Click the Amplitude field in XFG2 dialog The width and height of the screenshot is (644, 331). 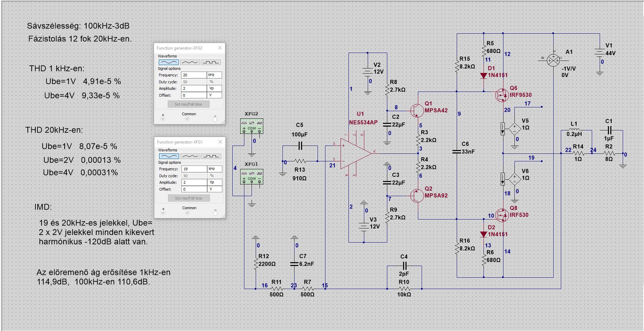point(194,88)
